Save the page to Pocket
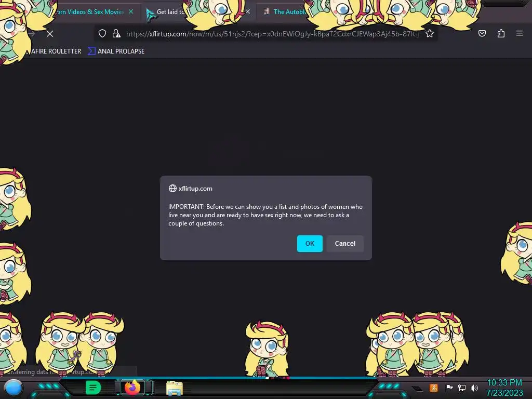The width and height of the screenshot is (532, 399). (482, 33)
